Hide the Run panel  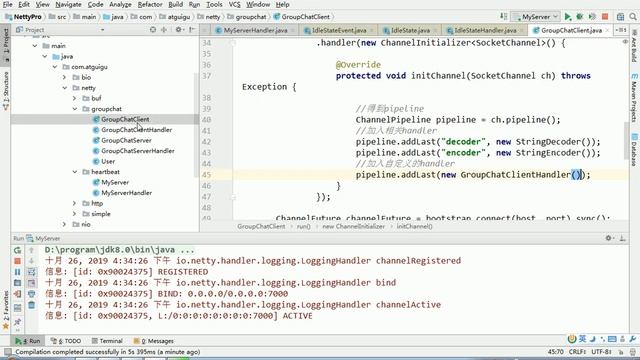pyautogui.click(x=622, y=238)
